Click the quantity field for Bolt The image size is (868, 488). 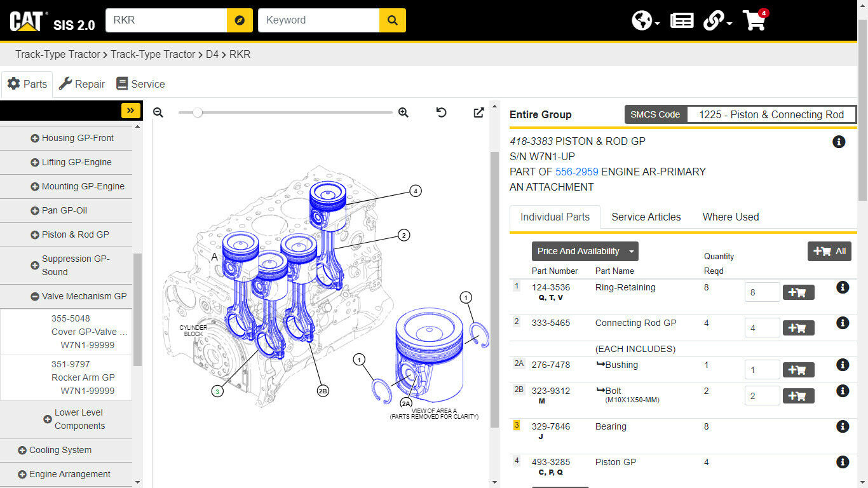762,395
